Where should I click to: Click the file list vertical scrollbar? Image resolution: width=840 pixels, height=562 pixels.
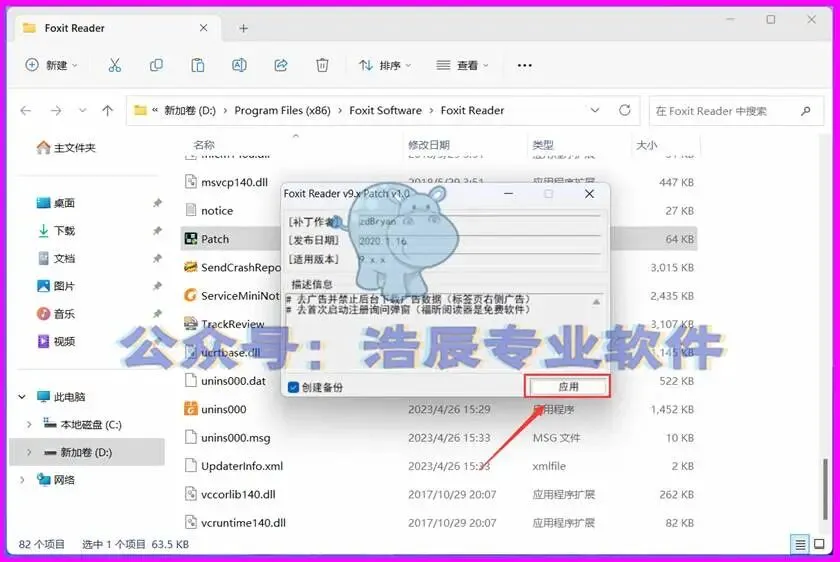click(x=826, y=489)
